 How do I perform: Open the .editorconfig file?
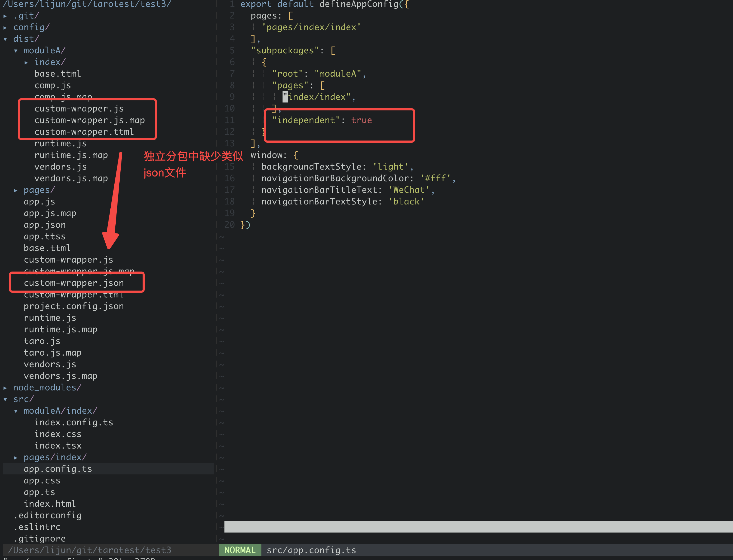click(x=48, y=515)
